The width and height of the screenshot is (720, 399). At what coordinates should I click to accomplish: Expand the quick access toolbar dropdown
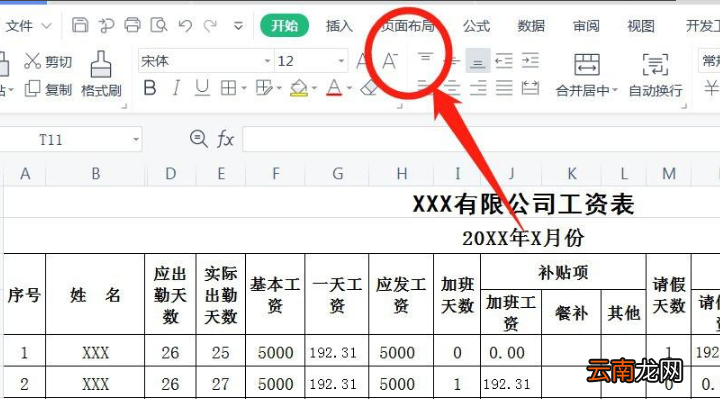[x=238, y=26]
